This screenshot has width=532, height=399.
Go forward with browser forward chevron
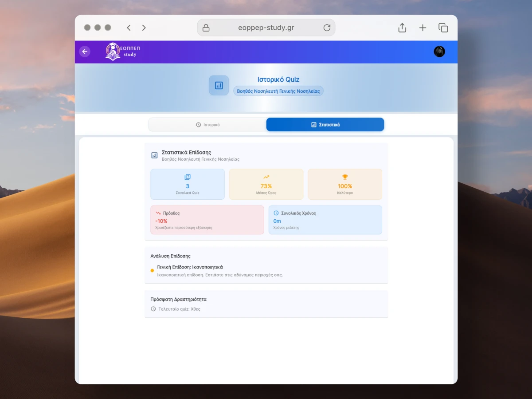(144, 28)
